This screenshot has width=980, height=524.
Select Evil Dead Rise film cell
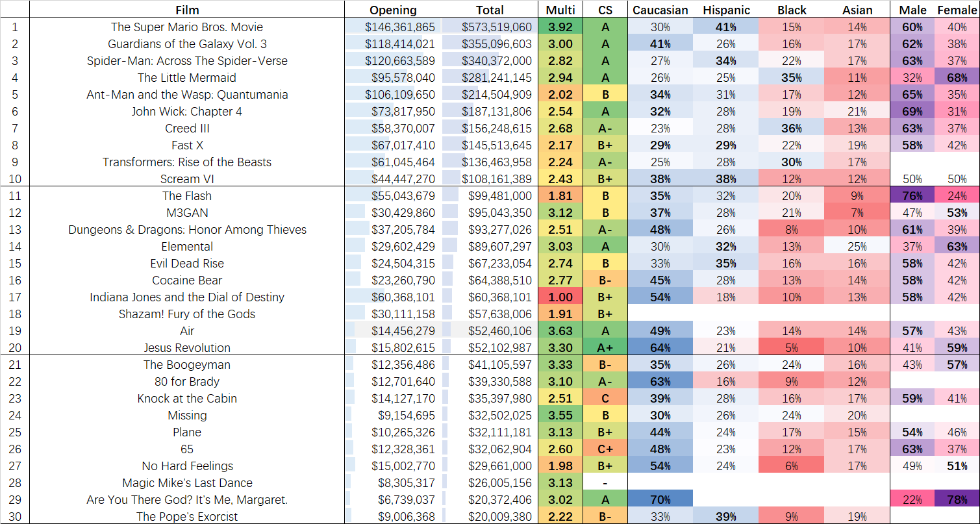pos(187,264)
